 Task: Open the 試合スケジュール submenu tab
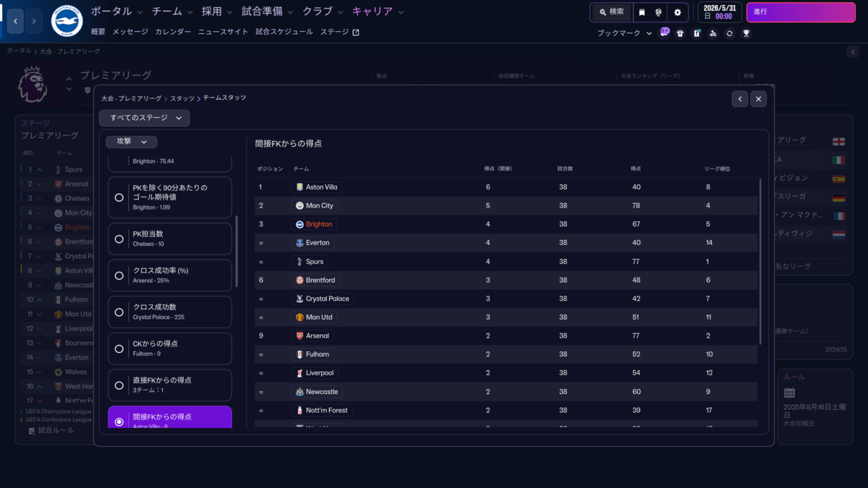click(284, 32)
